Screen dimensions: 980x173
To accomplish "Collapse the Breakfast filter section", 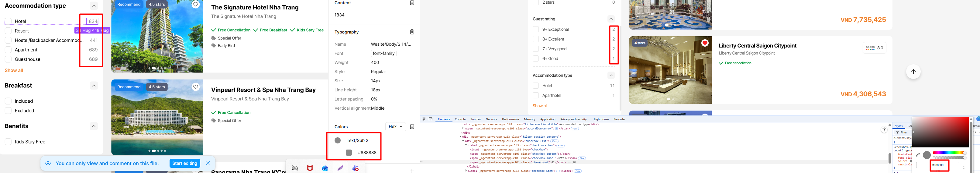I will 94,85.
